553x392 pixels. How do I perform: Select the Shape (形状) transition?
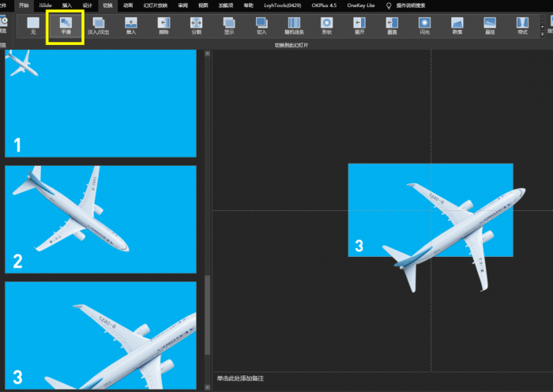[x=326, y=26]
